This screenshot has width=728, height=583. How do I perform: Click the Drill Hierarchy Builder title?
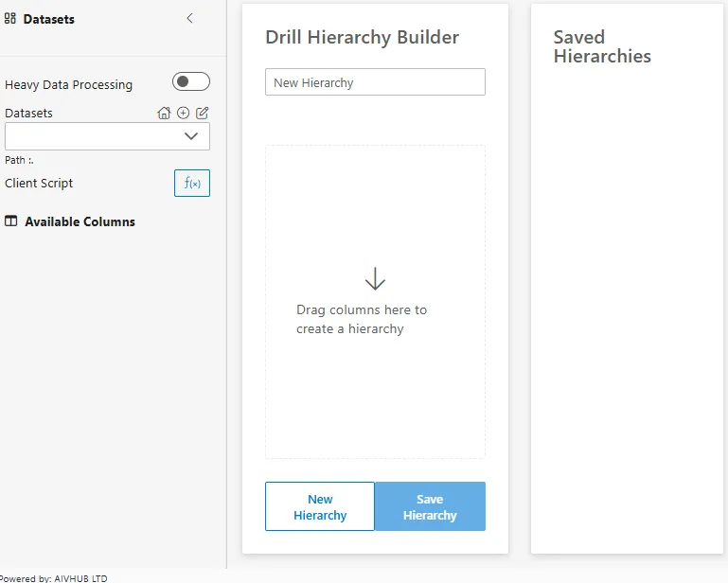pos(362,38)
